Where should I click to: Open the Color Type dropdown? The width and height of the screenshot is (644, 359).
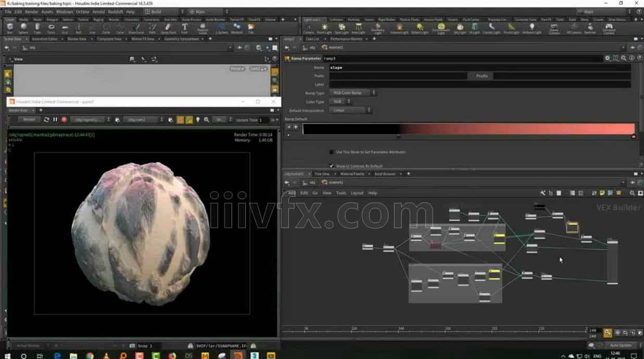[340, 102]
